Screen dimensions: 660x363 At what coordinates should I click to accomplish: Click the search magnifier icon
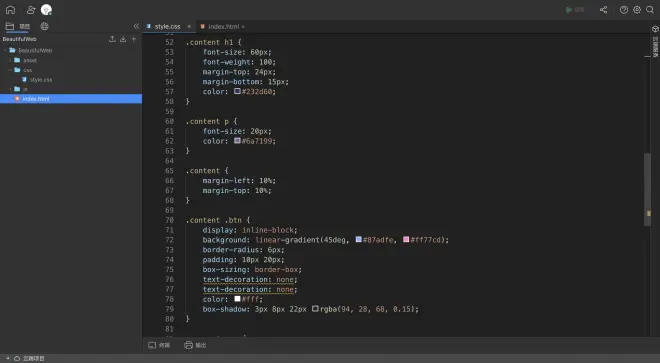[650, 10]
